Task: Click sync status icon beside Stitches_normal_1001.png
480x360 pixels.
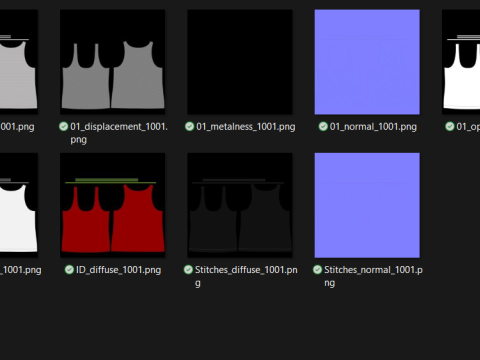Action: (318, 270)
